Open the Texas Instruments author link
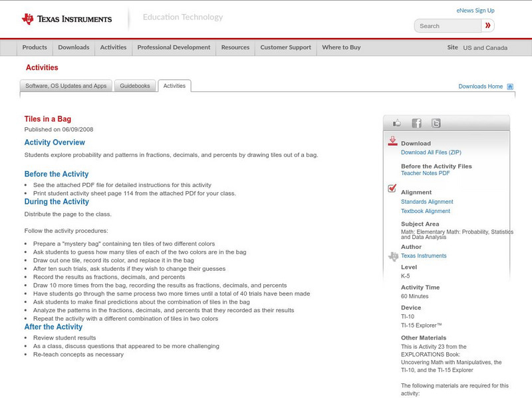The height and width of the screenshot is (398, 532). 424,256
